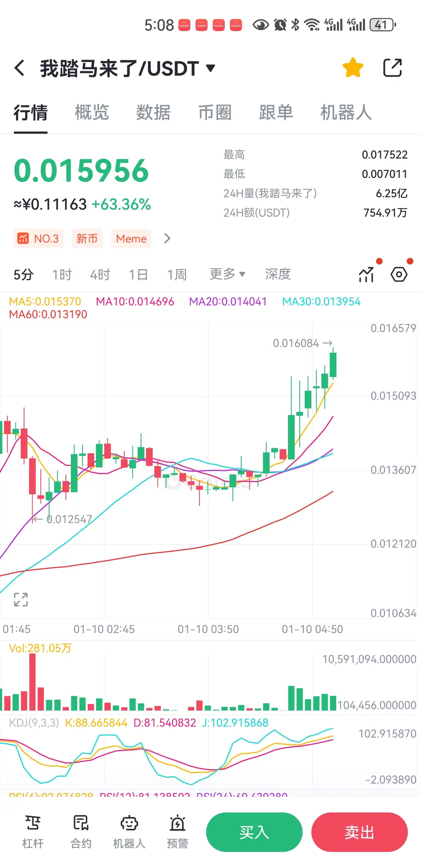Select the 1日 chart interval
Image resolution: width=421 pixels, height=868 pixels.
pyautogui.click(x=139, y=274)
